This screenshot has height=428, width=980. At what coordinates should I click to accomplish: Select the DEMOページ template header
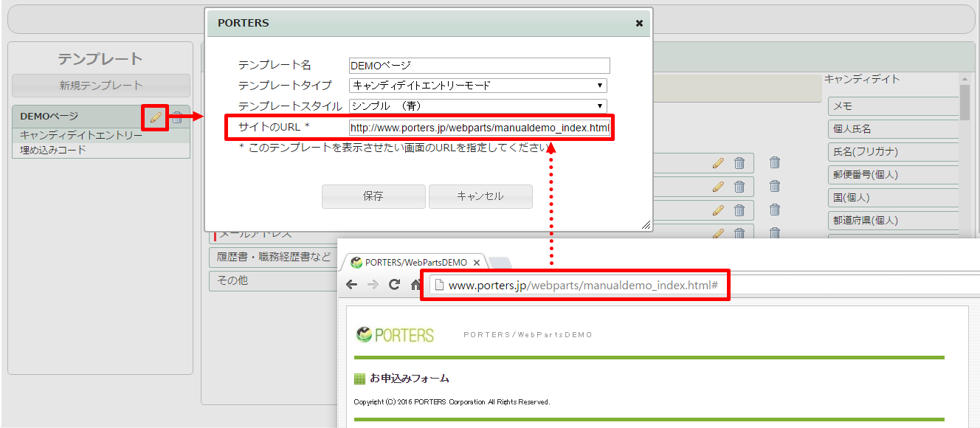click(101, 117)
